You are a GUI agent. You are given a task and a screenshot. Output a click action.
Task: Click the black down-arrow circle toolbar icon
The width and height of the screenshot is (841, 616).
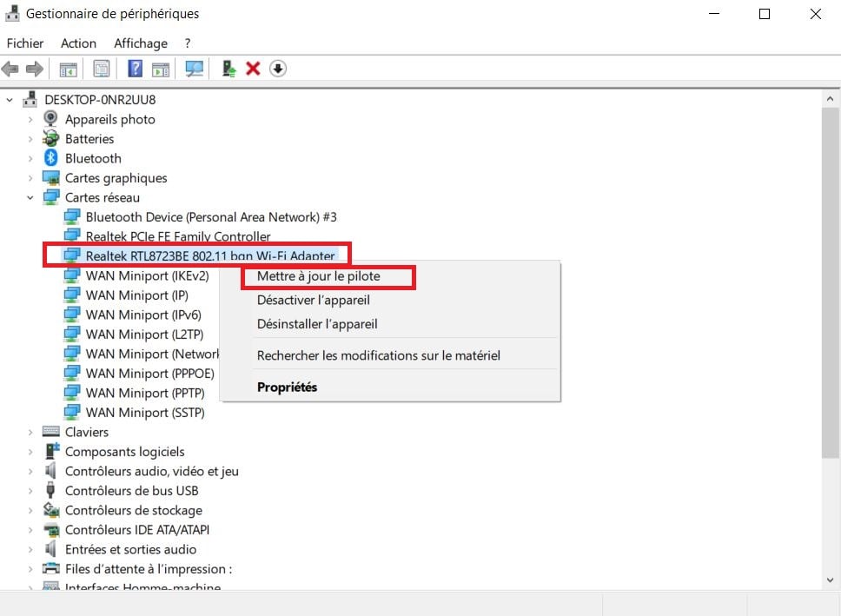pyautogui.click(x=277, y=69)
